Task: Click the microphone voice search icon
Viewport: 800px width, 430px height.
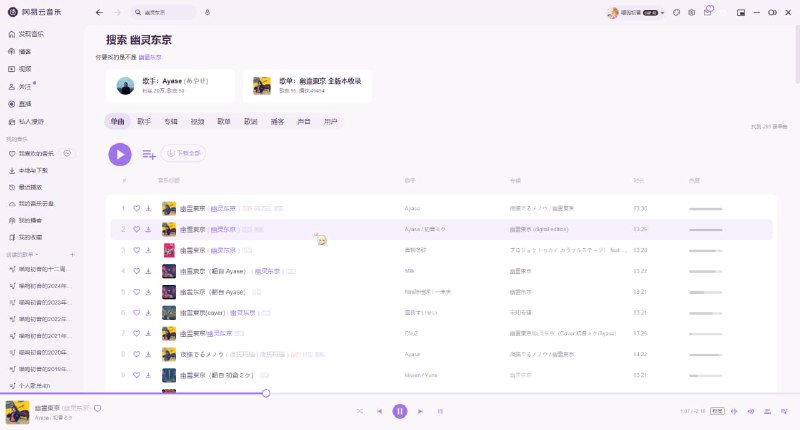Action: pyautogui.click(x=207, y=12)
